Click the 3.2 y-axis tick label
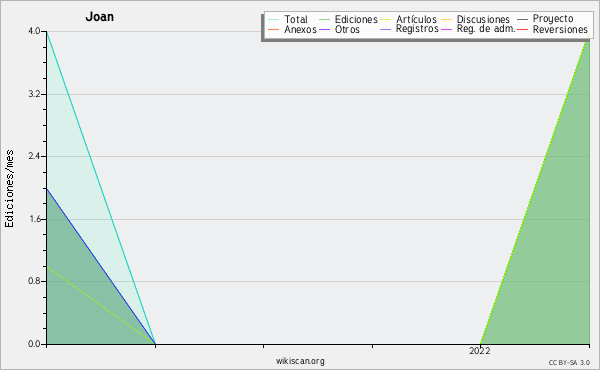 35,94
